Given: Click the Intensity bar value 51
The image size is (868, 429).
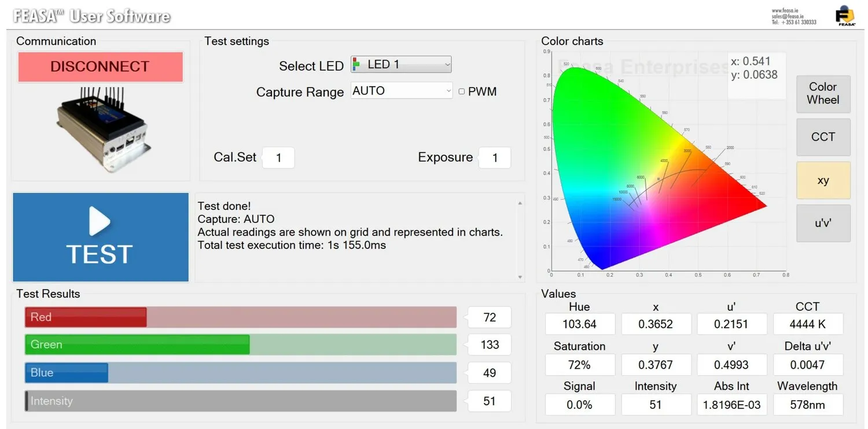Looking at the screenshot, I should point(490,401).
